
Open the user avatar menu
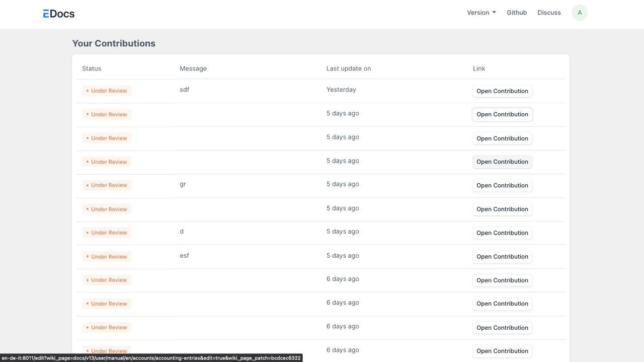click(x=579, y=13)
